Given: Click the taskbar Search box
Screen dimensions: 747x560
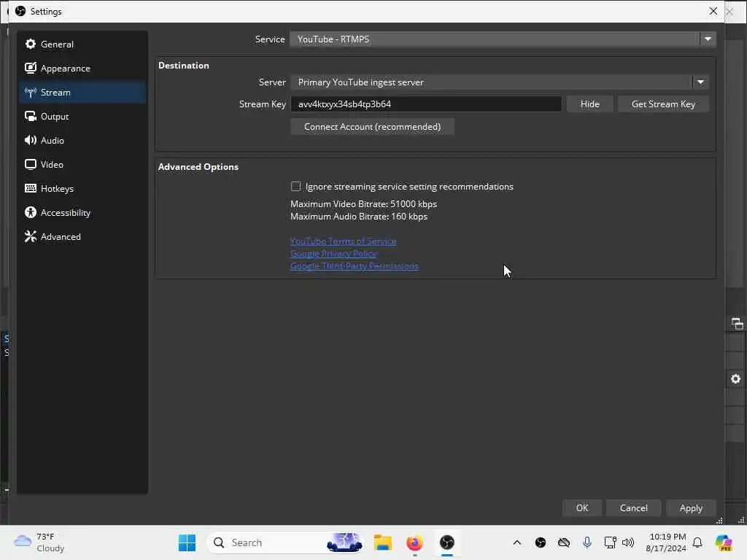Looking at the screenshot, I should pyautogui.click(x=285, y=542).
